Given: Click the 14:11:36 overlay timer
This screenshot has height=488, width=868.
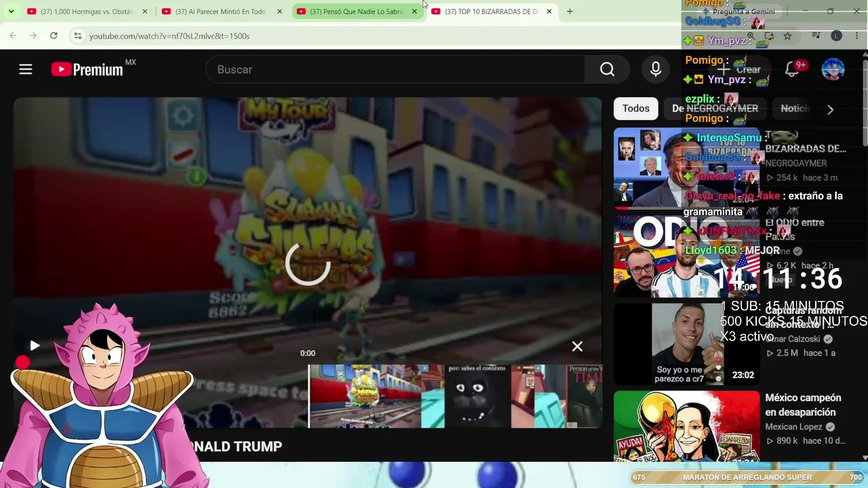Looking at the screenshot, I should (778, 278).
